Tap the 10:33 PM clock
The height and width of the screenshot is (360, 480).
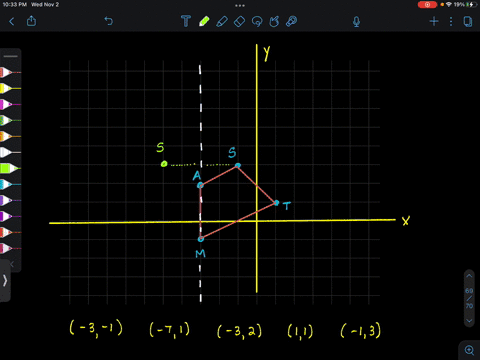[14, 5]
